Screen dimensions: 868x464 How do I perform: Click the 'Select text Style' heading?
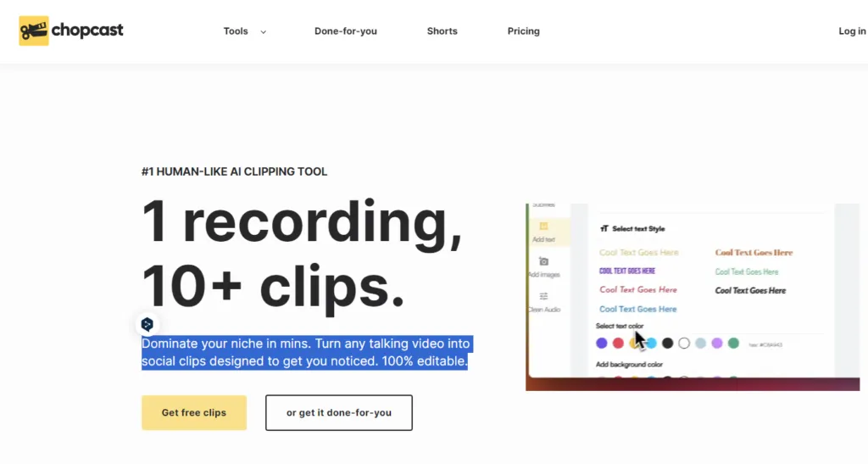click(x=638, y=229)
